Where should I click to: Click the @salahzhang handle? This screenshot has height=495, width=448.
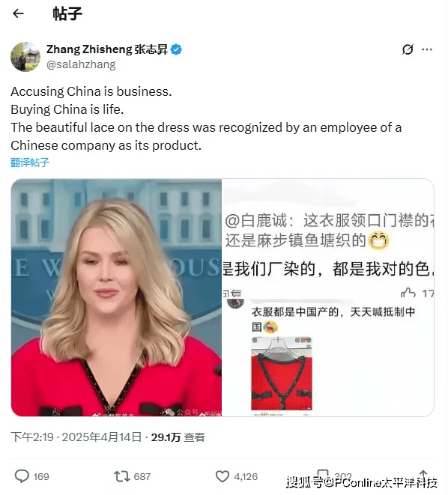tap(81, 64)
